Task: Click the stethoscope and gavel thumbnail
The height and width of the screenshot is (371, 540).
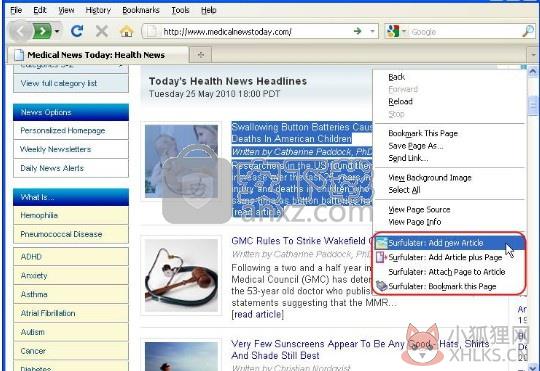Action: pos(181,275)
